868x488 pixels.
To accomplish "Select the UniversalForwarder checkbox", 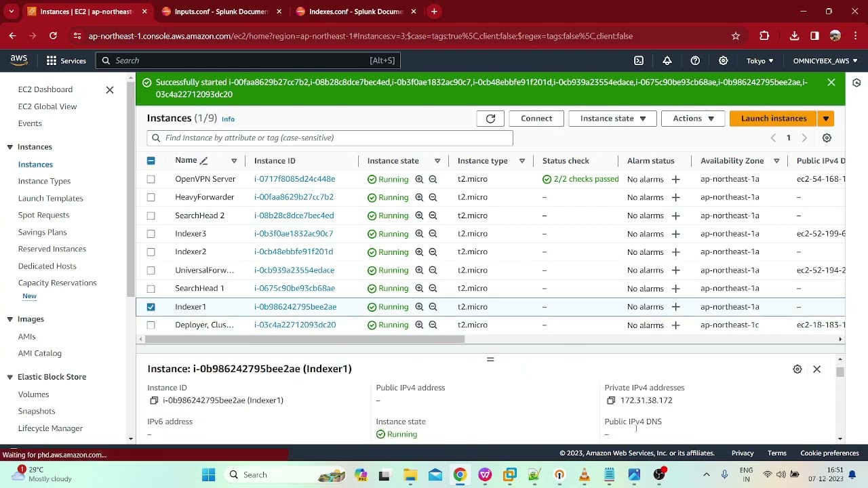I will (x=151, y=270).
